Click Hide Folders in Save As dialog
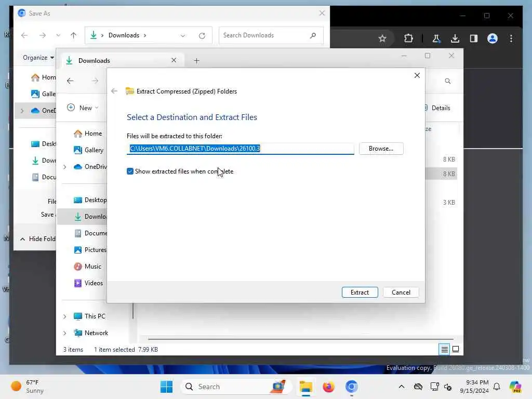This screenshot has height=399, width=532. [x=37, y=239]
